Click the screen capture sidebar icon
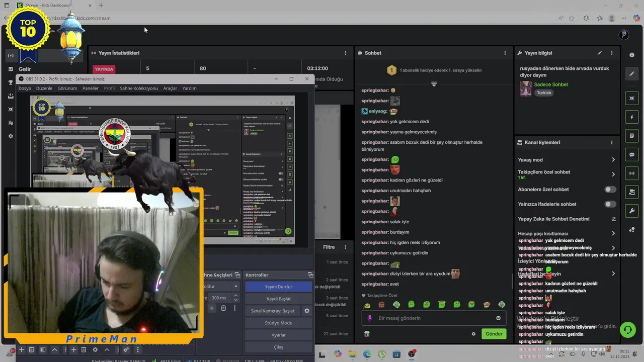Image resolution: width=644 pixels, height=362 pixels. click(x=632, y=98)
